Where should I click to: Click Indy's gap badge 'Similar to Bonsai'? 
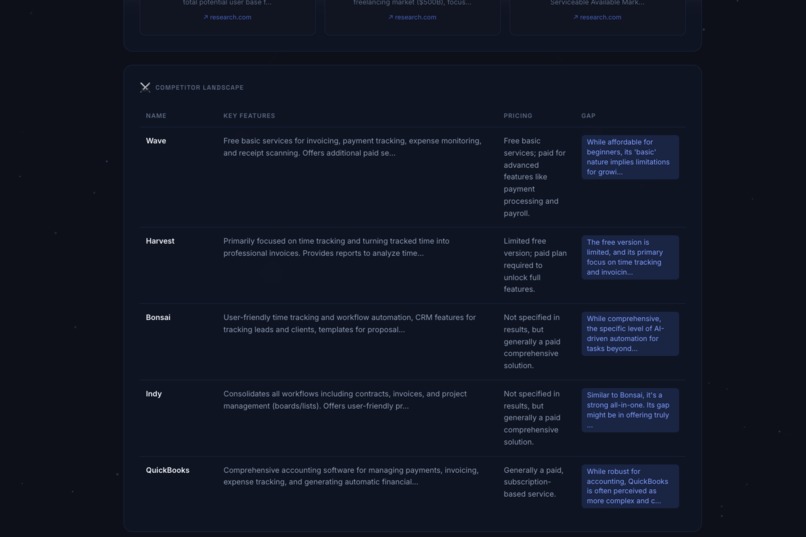[x=630, y=410]
